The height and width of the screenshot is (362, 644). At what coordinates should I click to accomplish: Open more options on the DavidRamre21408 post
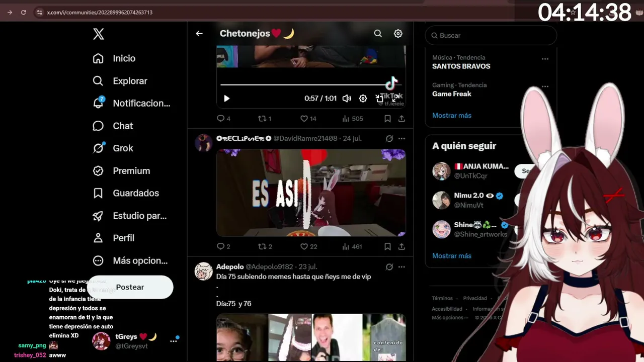coord(401,138)
